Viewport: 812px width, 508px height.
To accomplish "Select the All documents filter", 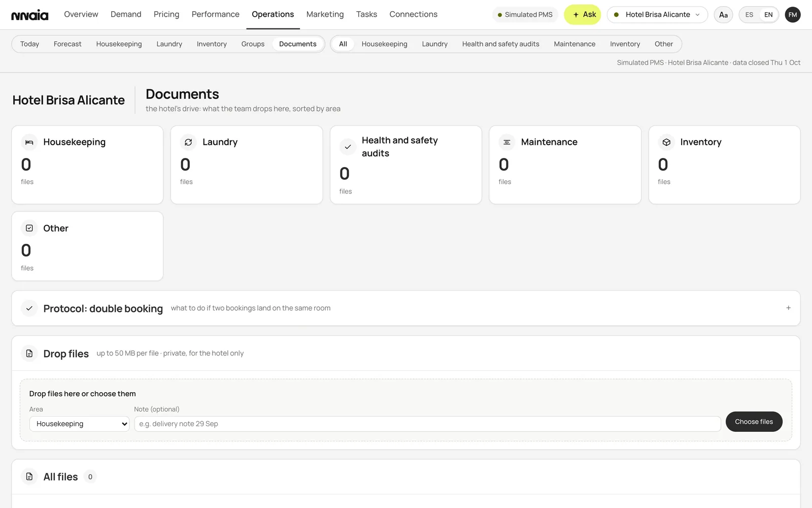I will pos(343,44).
